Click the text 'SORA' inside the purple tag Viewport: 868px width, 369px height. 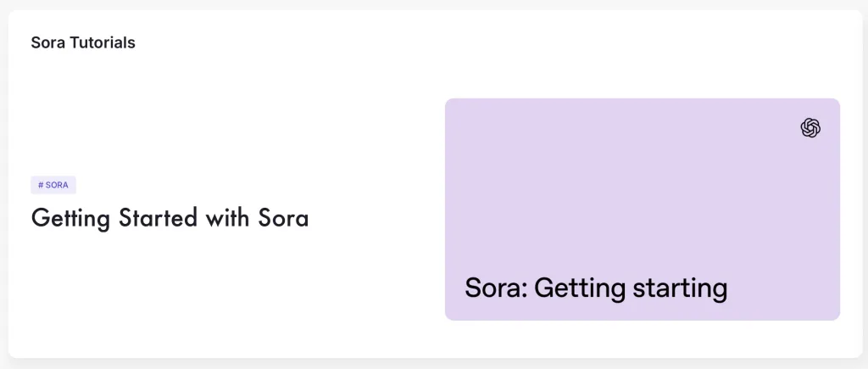(58, 185)
